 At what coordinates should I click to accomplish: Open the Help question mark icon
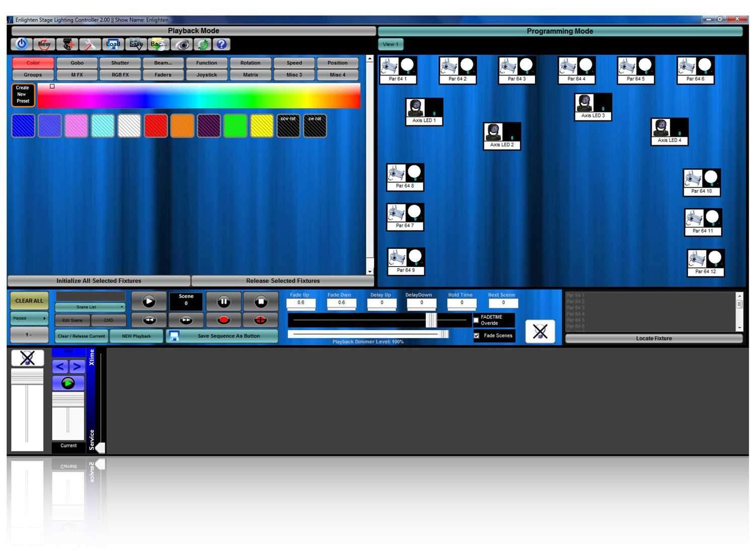220,44
